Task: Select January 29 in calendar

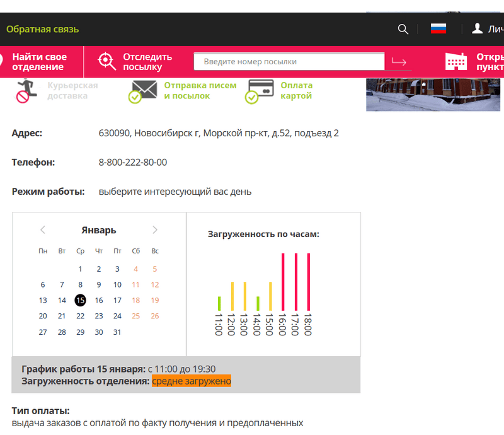Action: pos(80,332)
